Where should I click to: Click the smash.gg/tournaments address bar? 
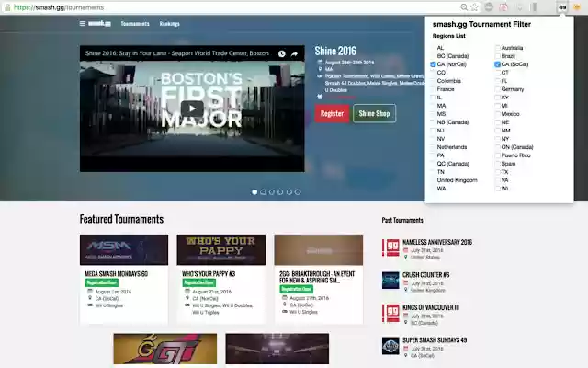(x=232, y=7)
